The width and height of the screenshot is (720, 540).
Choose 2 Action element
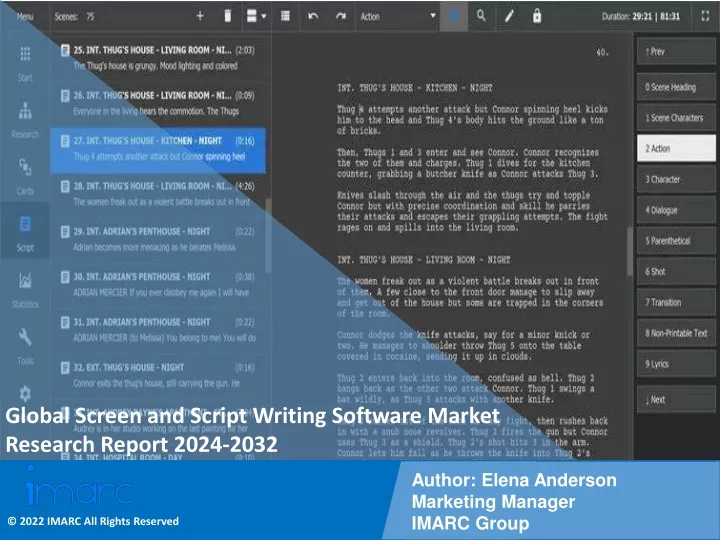point(676,148)
